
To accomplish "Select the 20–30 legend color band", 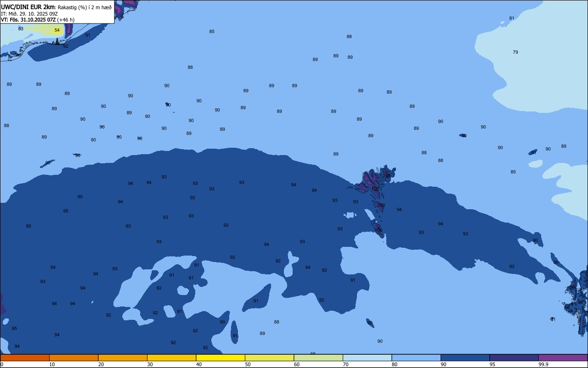I will click(x=123, y=357).
